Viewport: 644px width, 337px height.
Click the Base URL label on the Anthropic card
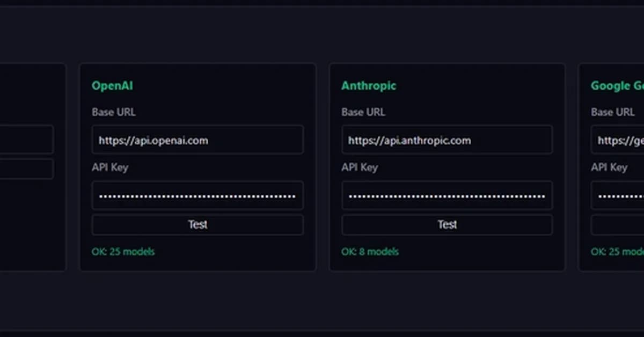click(x=363, y=112)
